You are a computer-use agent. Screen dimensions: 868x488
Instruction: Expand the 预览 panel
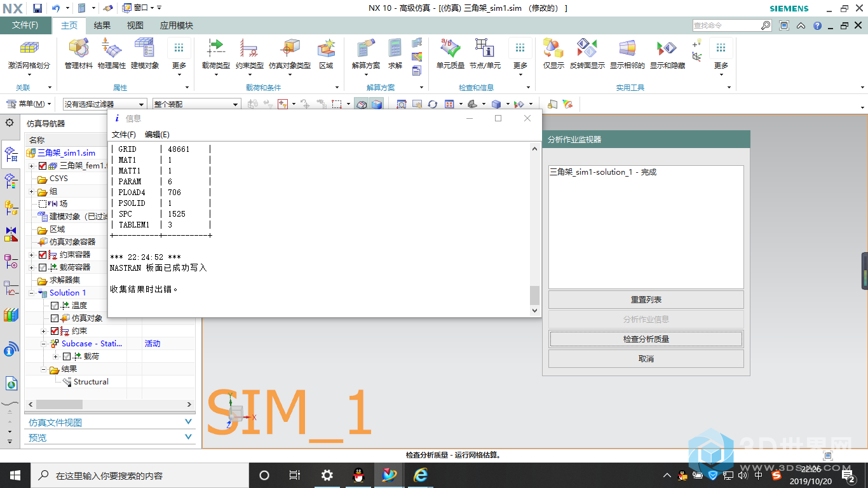coord(109,438)
